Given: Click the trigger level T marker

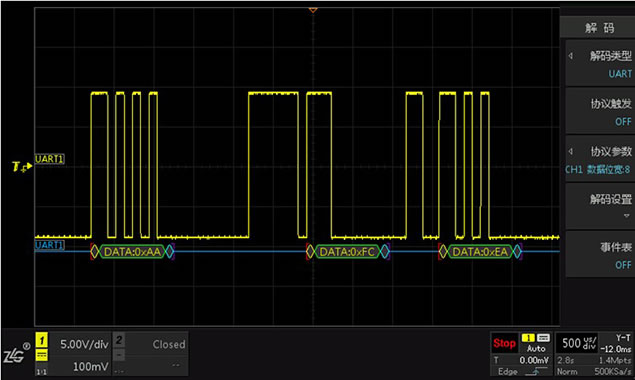Looking at the screenshot, I should 21,167.
